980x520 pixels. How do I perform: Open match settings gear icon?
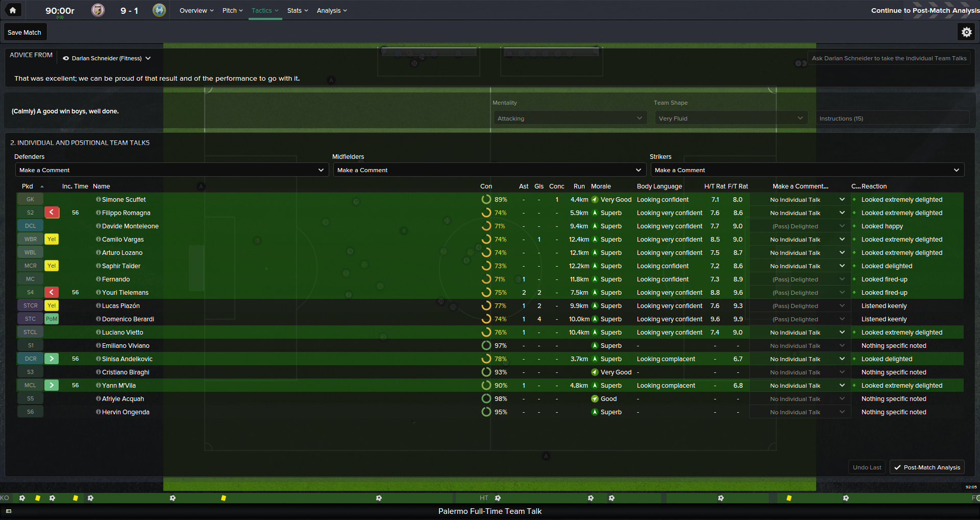pos(966,32)
